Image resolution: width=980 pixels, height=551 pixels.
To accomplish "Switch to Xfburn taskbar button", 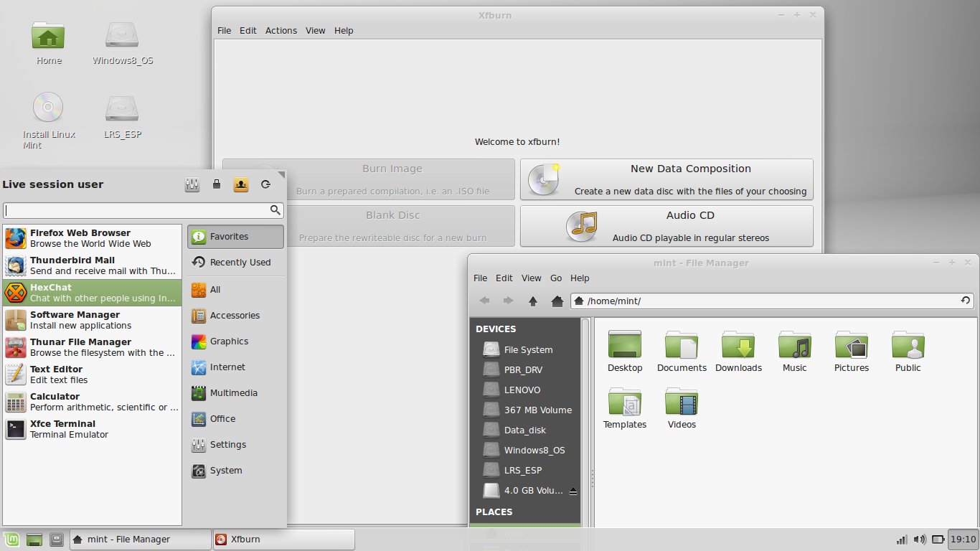I will 284,540.
